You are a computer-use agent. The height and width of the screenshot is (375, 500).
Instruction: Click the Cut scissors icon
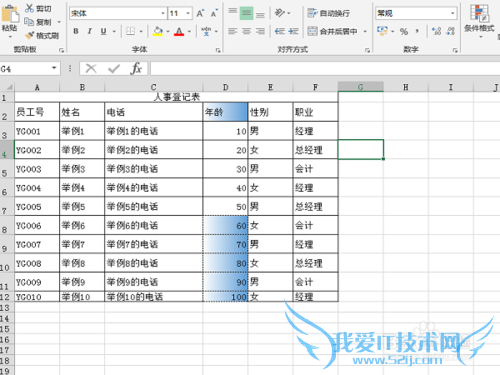click(30, 8)
